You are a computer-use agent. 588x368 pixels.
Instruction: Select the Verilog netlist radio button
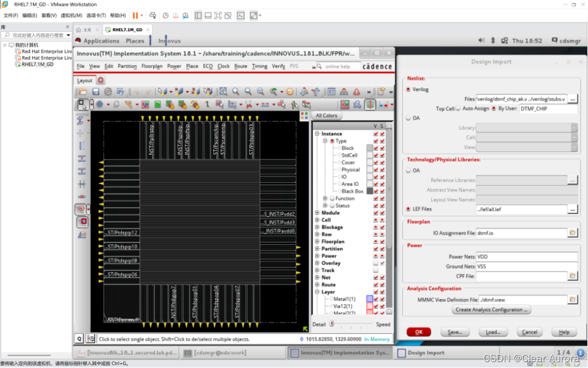pyautogui.click(x=408, y=90)
